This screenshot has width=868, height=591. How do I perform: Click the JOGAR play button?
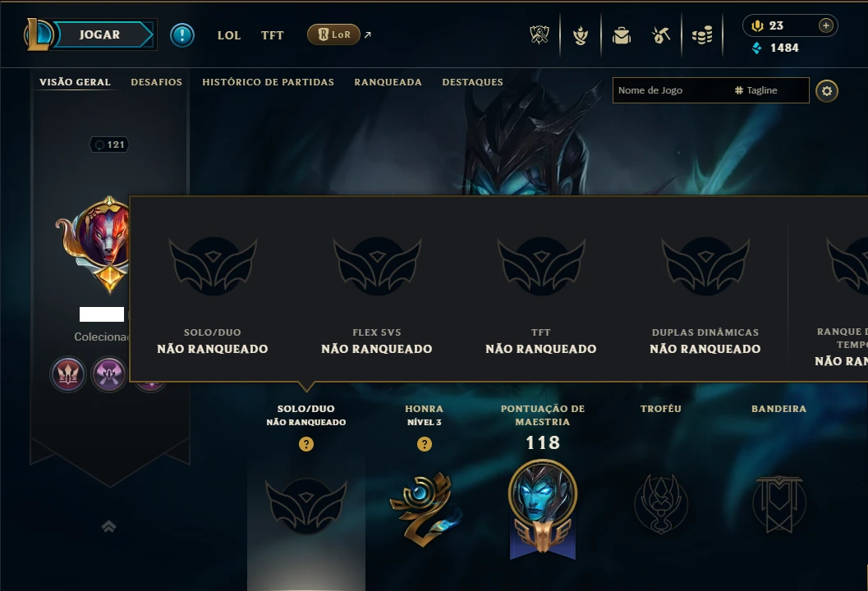[99, 34]
